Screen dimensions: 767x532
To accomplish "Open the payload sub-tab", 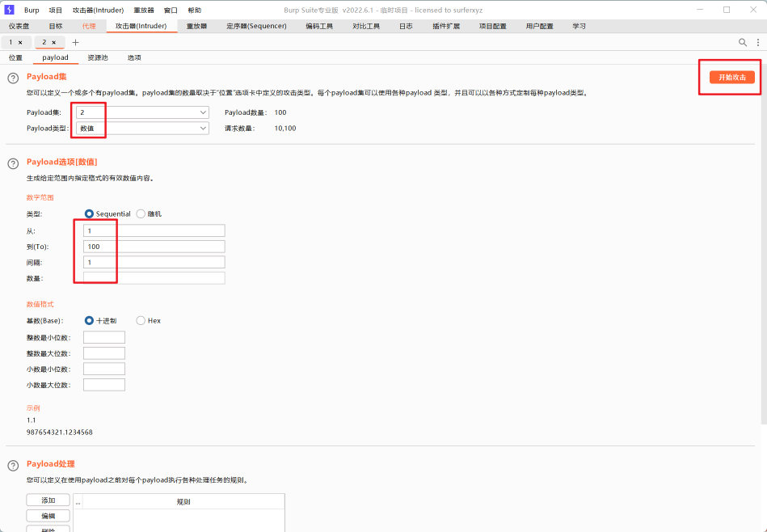I will coord(55,57).
